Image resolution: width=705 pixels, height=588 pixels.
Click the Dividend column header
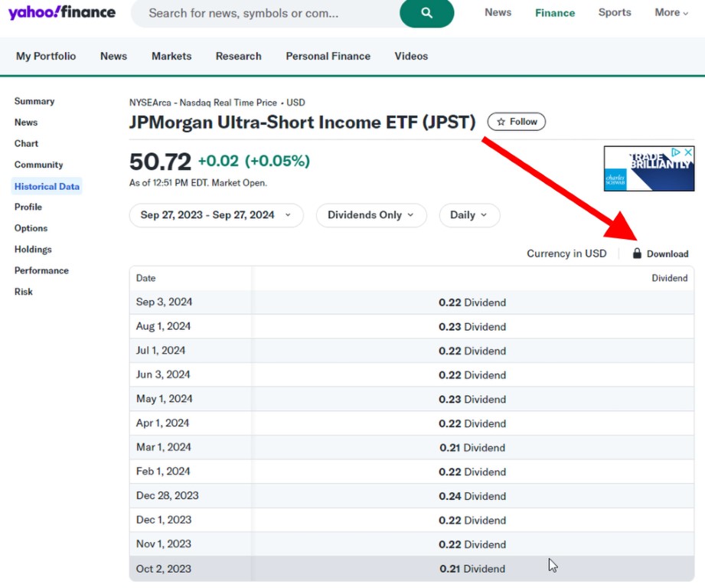coord(670,278)
